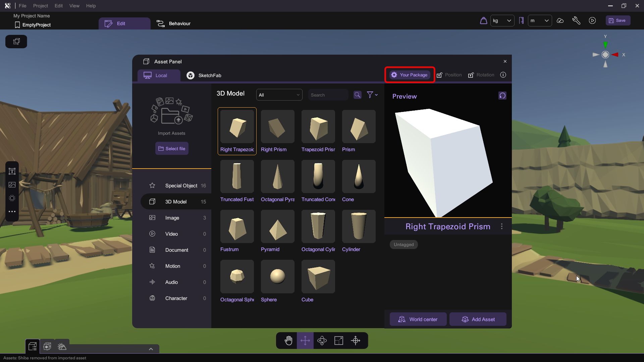644x362 pixels.
Task: Select the scale tool icon
Action: [339, 341]
